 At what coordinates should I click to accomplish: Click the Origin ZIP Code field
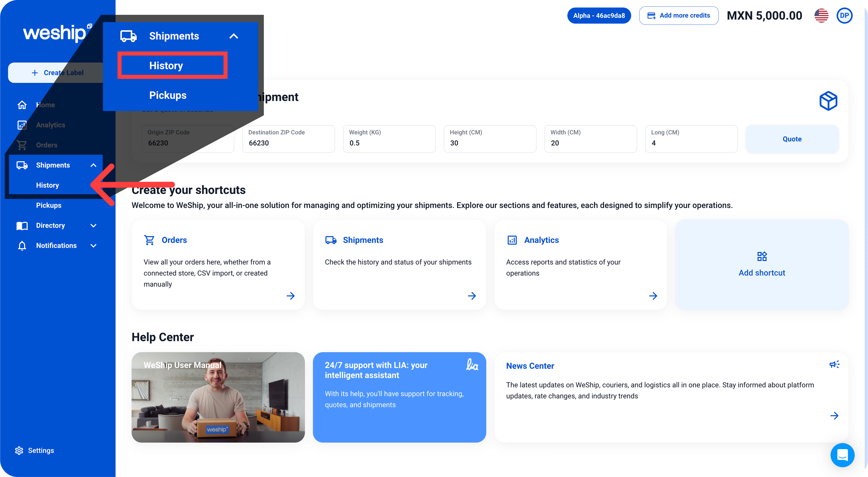tap(188, 139)
